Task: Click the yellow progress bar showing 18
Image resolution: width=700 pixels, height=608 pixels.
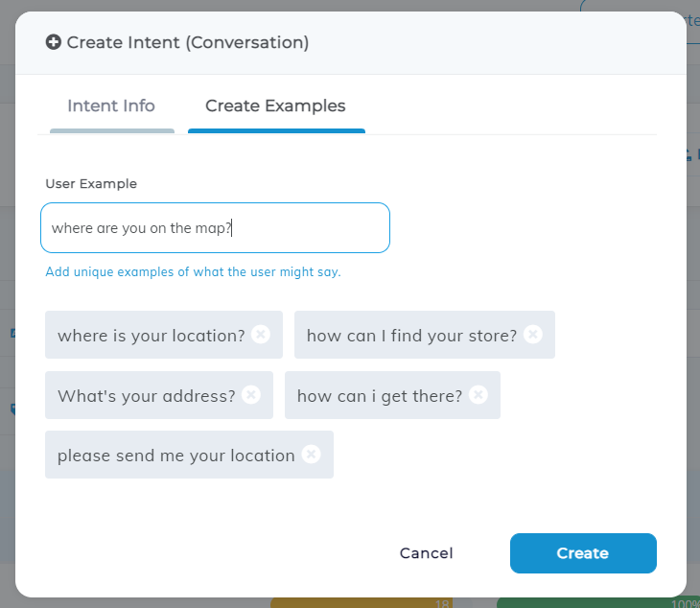Action: tap(362, 603)
